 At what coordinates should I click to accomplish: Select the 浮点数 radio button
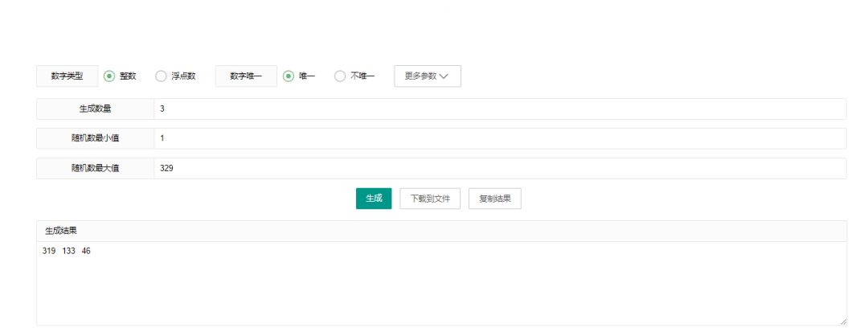coord(161,76)
